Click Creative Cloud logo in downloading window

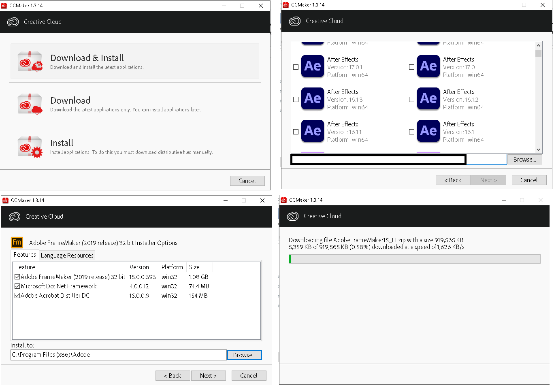click(293, 216)
